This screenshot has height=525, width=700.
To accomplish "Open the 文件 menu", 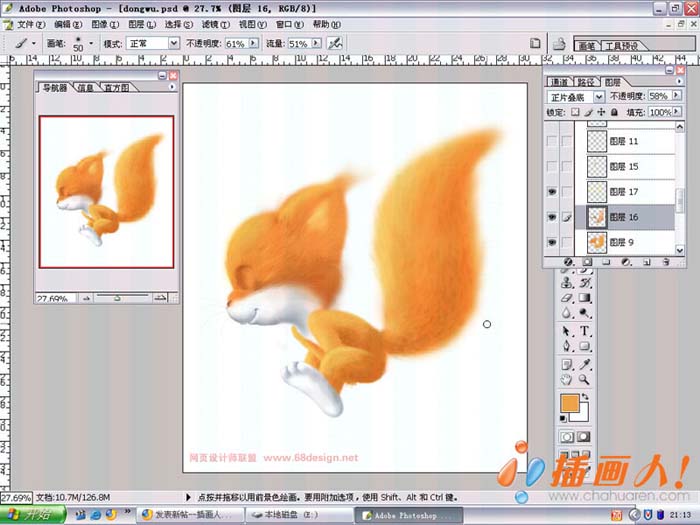I will 31,24.
